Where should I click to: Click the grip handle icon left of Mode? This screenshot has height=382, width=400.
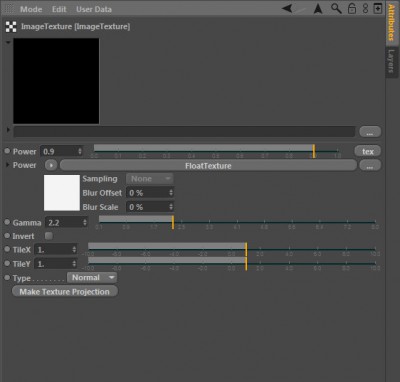coord(9,9)
